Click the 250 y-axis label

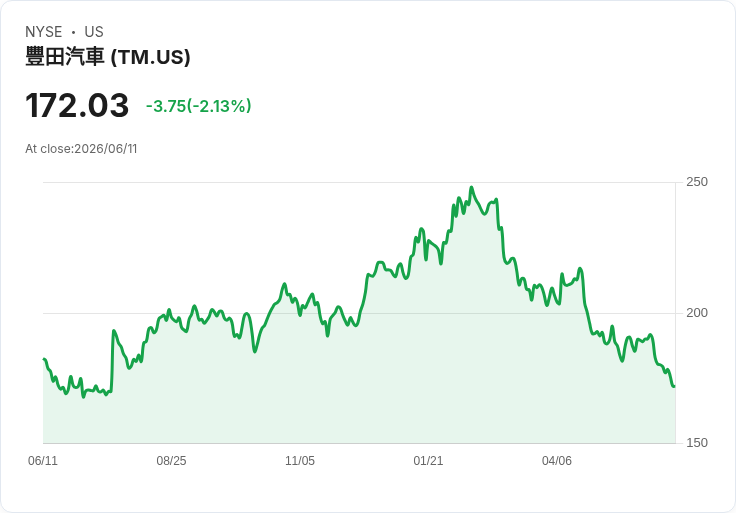point(697,182)
